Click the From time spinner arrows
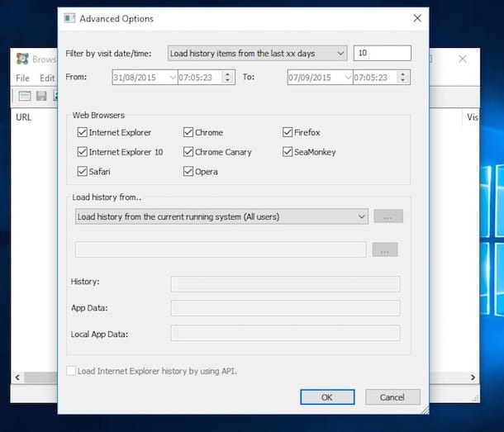Image resolution: width=504 pixels, height=432 pixels. tap(227, 77)
